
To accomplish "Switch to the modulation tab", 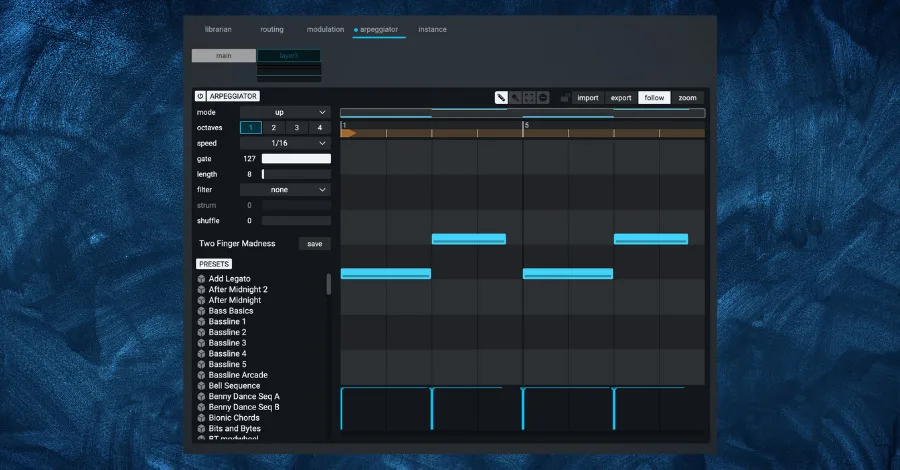I will click(325, 29).
